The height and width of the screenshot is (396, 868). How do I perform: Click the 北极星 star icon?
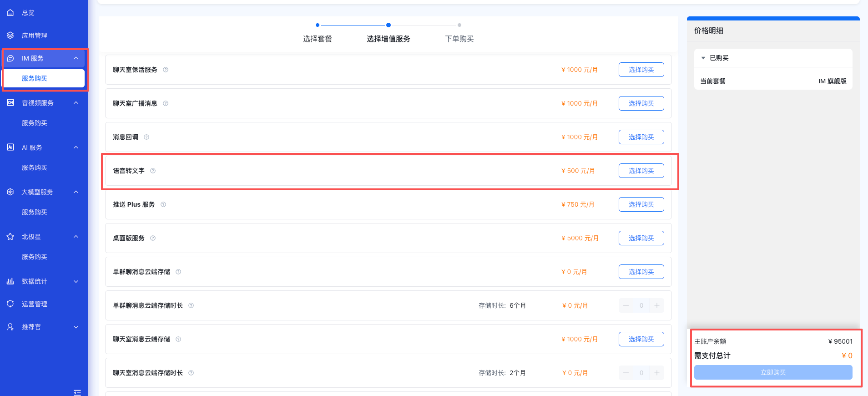coord(10,237)
